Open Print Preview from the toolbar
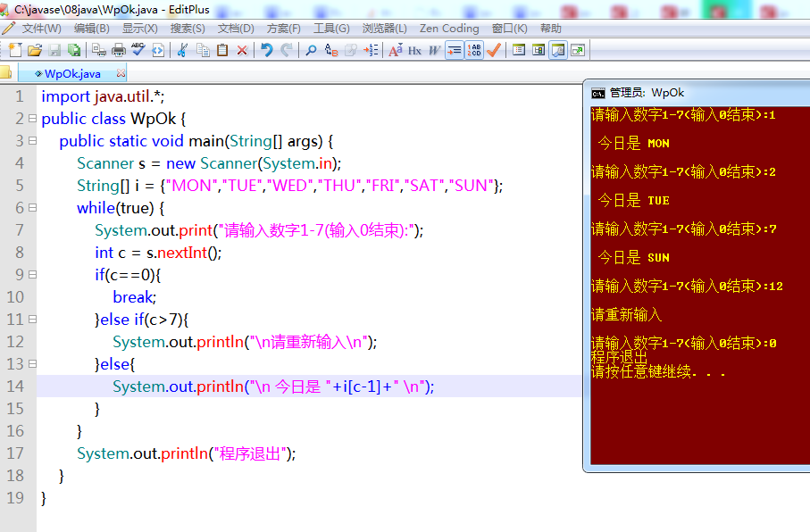This screenshot has height=532, width=810. click(98, 50)
